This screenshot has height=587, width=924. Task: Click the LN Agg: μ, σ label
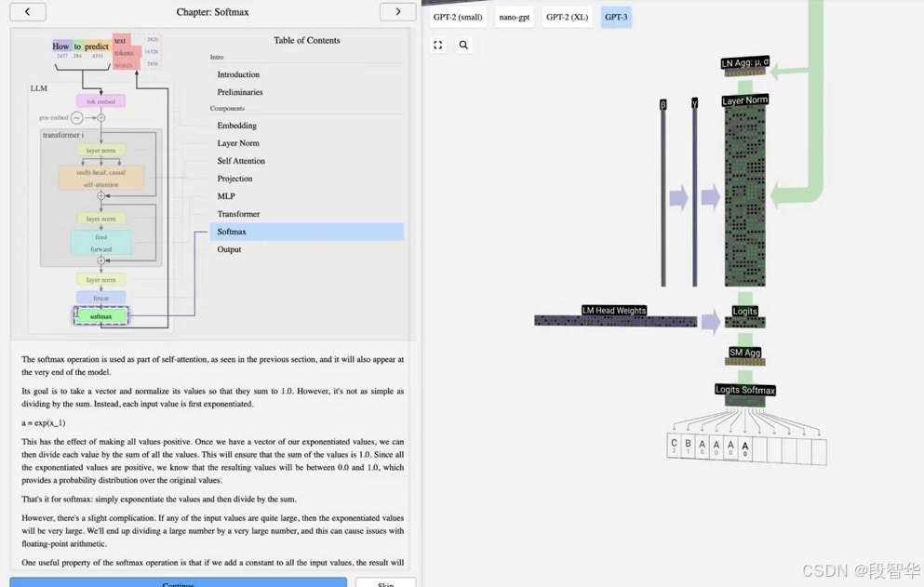pyautogui.click(x=744, y=62)
